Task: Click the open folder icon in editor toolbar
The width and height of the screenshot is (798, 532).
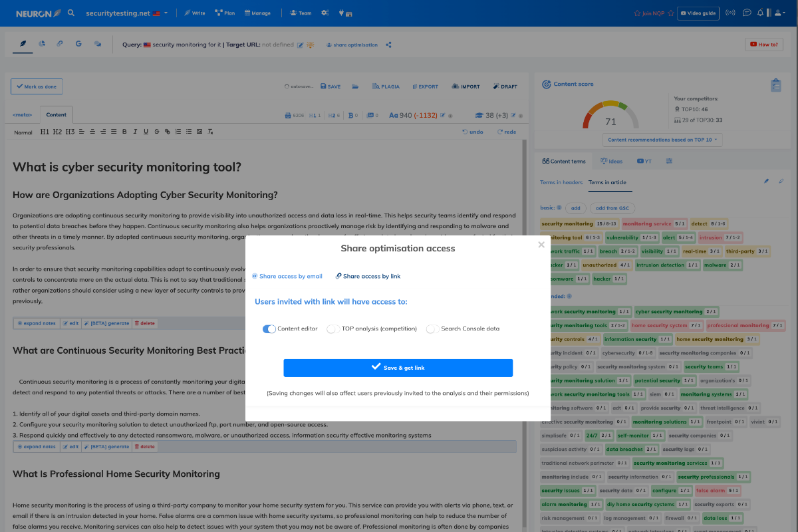Action: (x=356, y=86)
